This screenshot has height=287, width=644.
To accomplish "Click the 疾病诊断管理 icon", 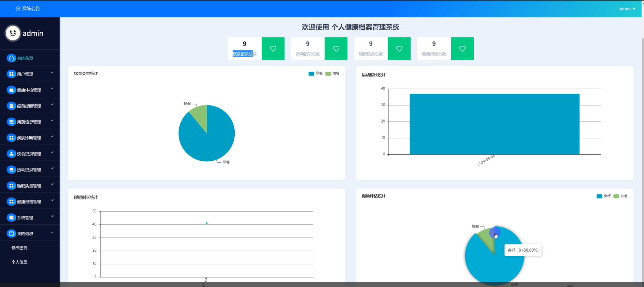I will [11, 138].
